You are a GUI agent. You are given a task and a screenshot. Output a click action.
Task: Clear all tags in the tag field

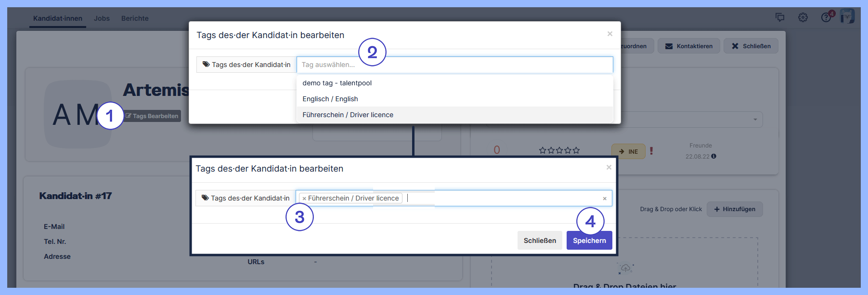pos(605,199)
